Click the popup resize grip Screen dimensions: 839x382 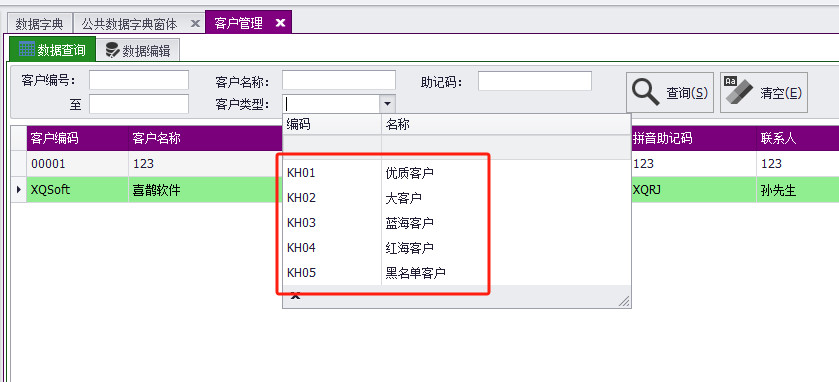point(624,301)
